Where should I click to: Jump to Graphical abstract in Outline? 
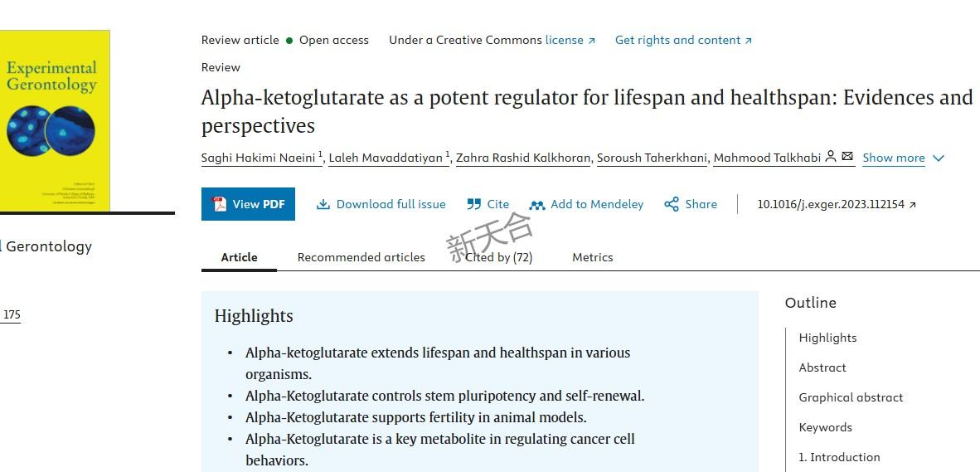851,397
